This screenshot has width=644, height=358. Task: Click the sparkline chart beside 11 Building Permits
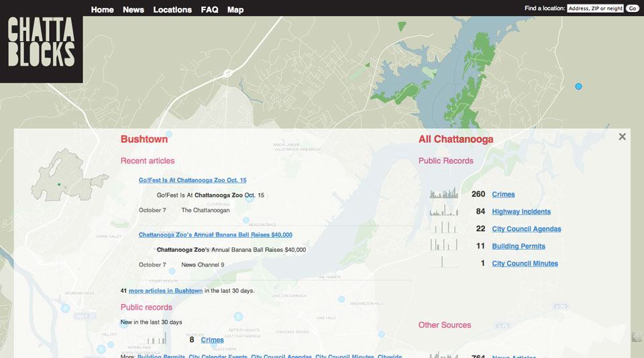[x=444, y=245]
